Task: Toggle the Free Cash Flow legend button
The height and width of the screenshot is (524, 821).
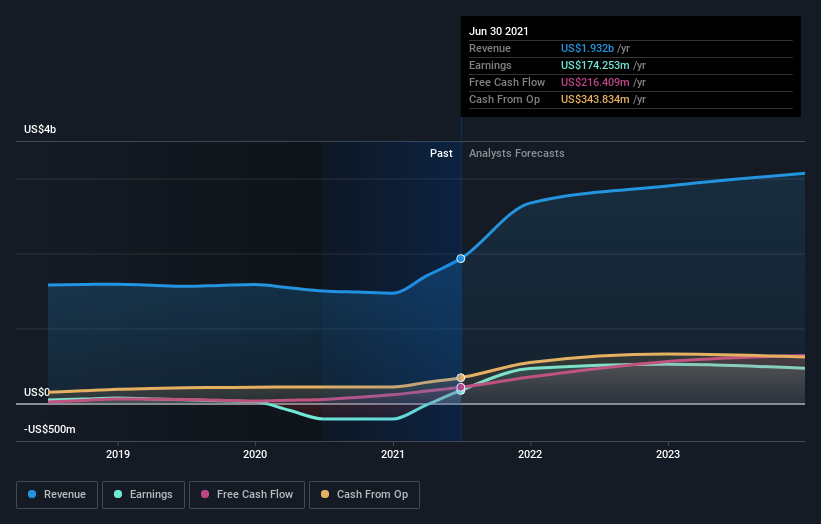Action: click(247, 495)
